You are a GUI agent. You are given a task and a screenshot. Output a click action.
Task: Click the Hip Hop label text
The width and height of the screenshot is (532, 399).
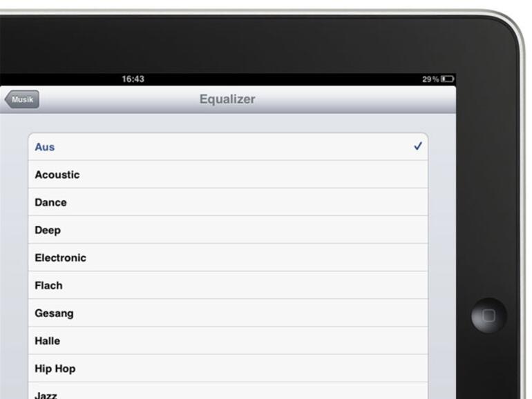[55, 369]
